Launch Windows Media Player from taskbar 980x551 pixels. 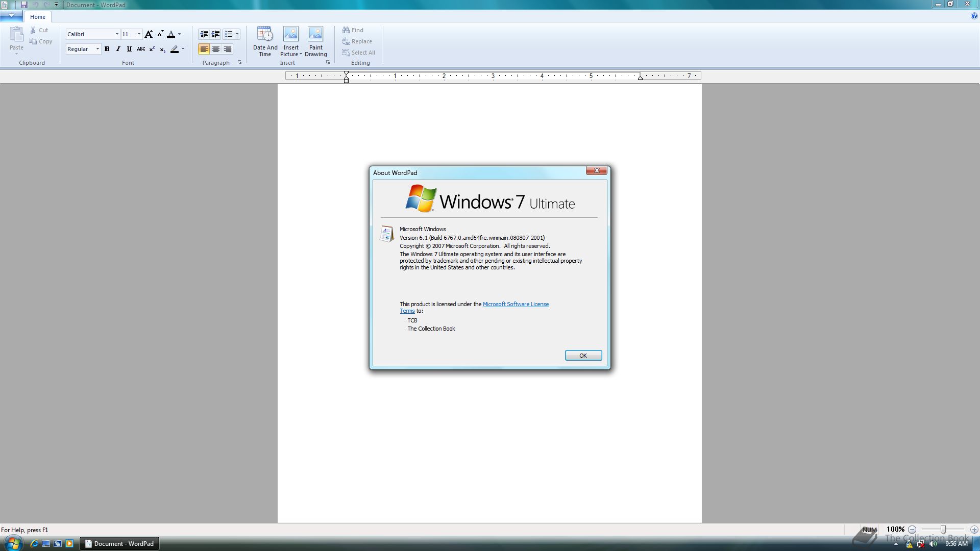coord(69,544)
